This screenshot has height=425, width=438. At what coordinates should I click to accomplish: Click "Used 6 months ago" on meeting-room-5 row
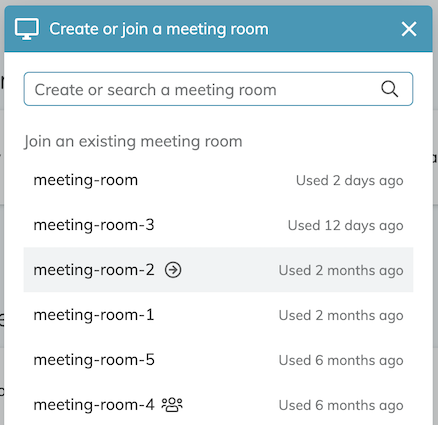341,360
